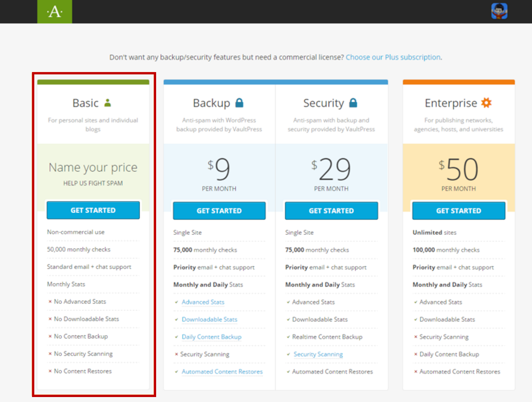
Task: Open the Choose our Plus subscription link
Action: coord(393,57)
